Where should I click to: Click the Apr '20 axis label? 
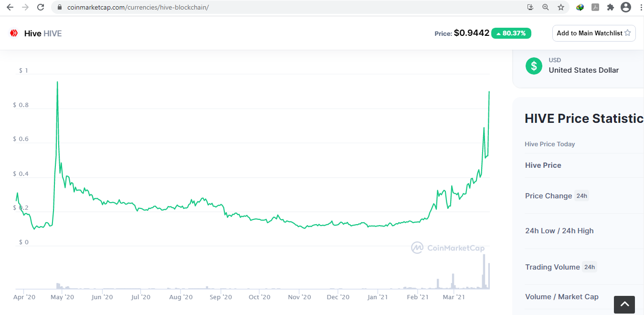coord(25,297)
